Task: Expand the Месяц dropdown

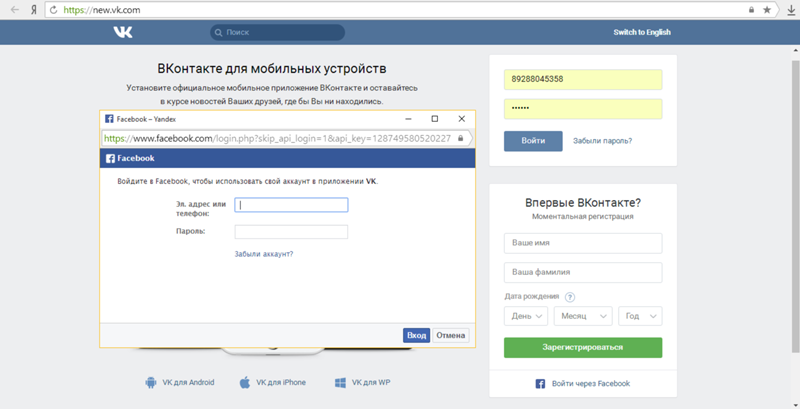Action: coord(583,316)
